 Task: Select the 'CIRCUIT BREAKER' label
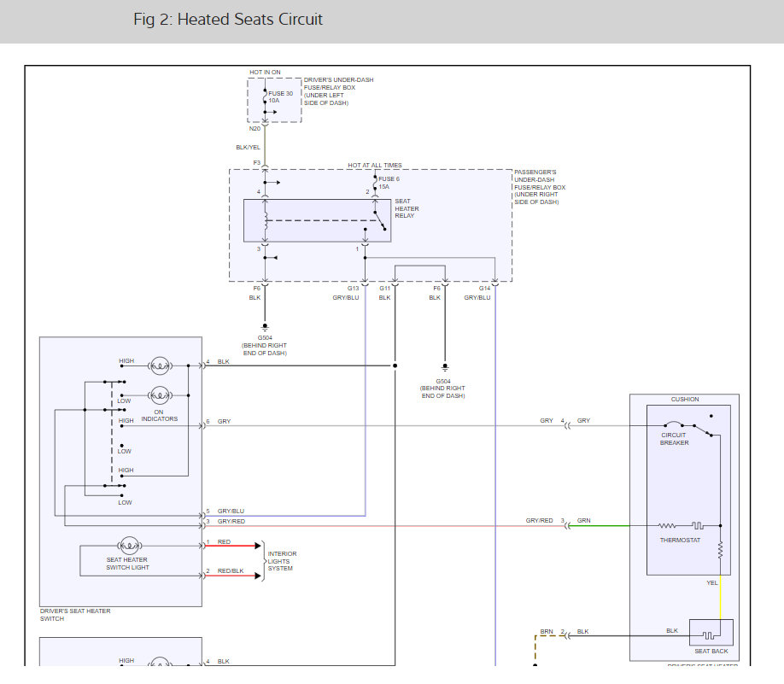[x=674, y=439]
